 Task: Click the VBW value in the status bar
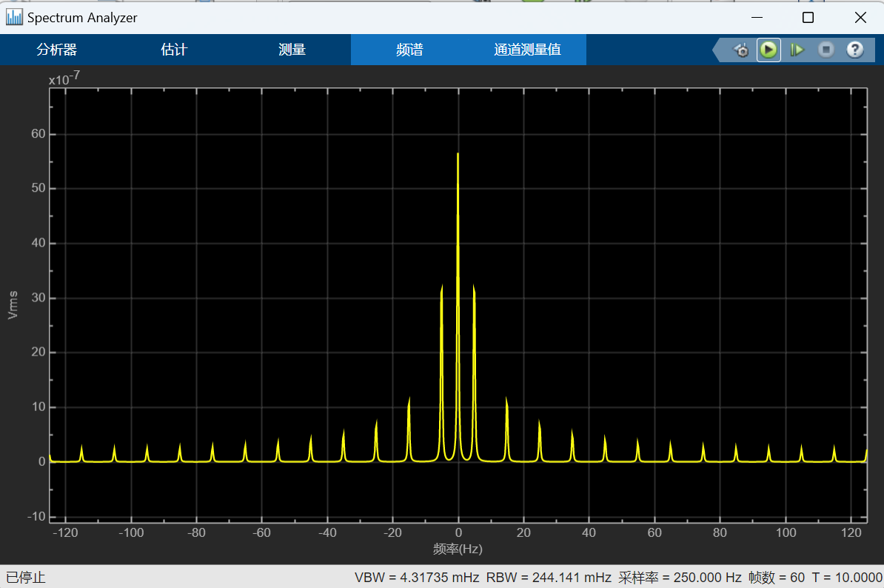point(416,577)
